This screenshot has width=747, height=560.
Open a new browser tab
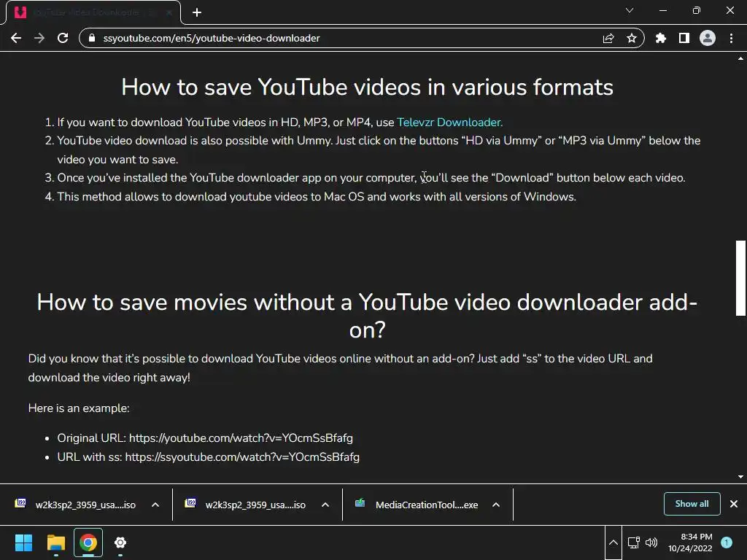(197, 12)
